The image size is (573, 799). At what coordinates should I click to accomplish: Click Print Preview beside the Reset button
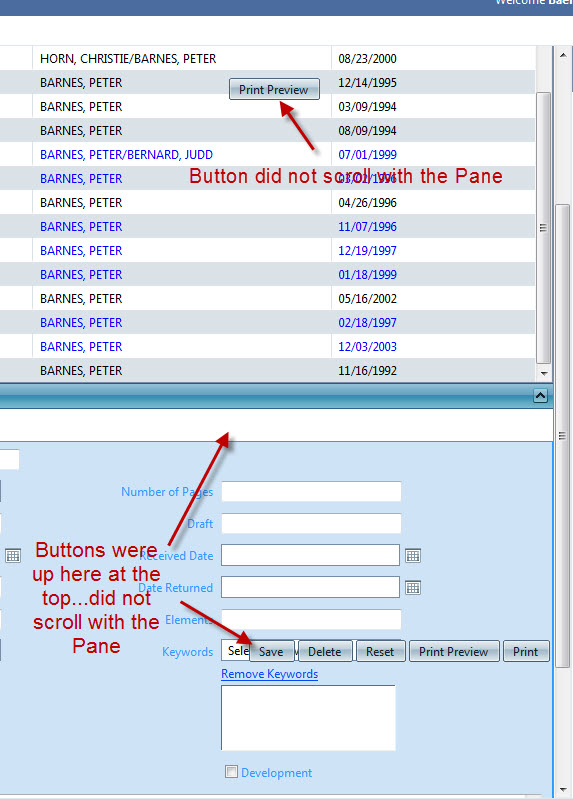[454, 652]
